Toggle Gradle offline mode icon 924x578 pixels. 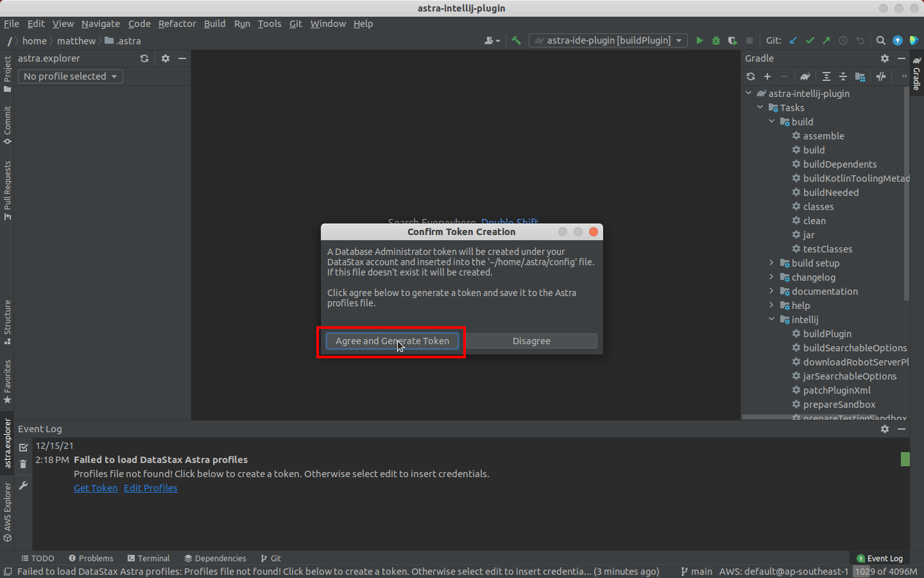pos(881,76)
